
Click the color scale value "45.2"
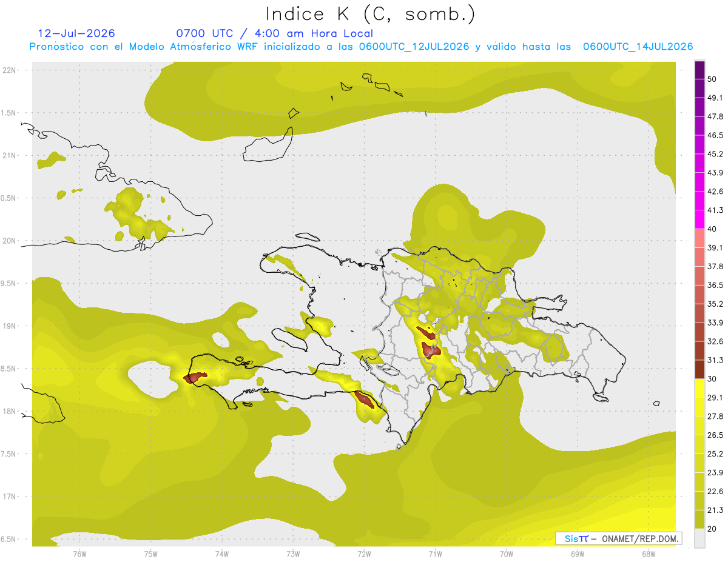click(715, 154)
